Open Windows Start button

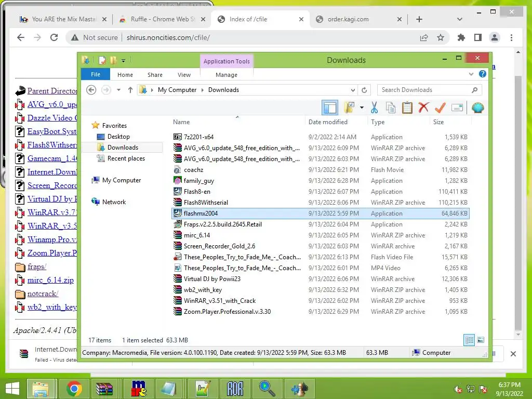(12, 389)
